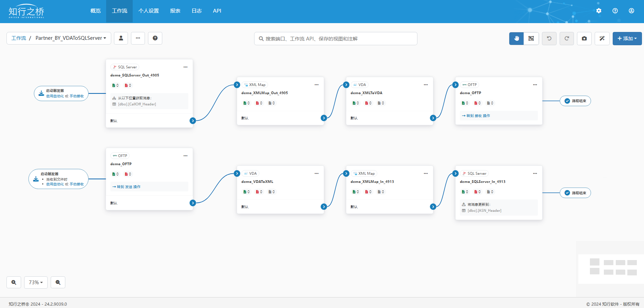The image size is (644, 308).
Task: Click input port arrow of demo_SQLServer_In_4913
Action: coord(456,174)
